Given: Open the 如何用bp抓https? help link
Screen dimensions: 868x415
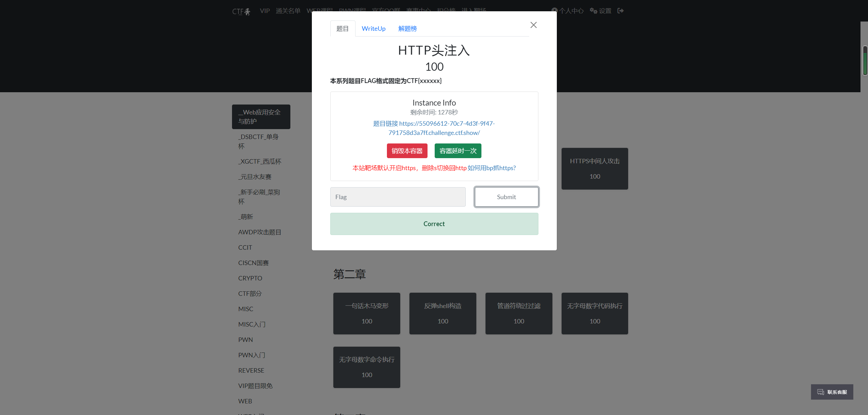Looking at the screenshot, I should click(492, 168).
